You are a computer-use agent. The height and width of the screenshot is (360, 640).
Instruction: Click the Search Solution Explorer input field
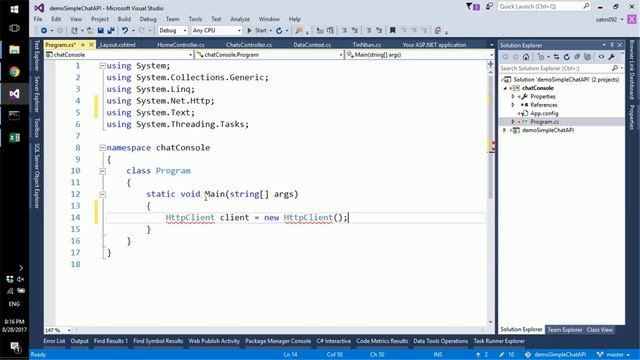[x=561, y=69]
